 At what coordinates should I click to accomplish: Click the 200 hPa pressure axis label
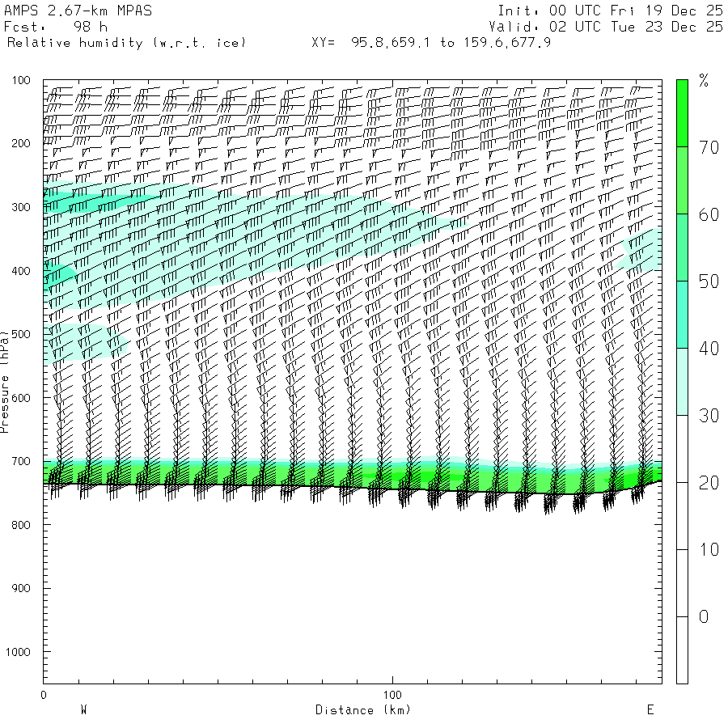21,143
